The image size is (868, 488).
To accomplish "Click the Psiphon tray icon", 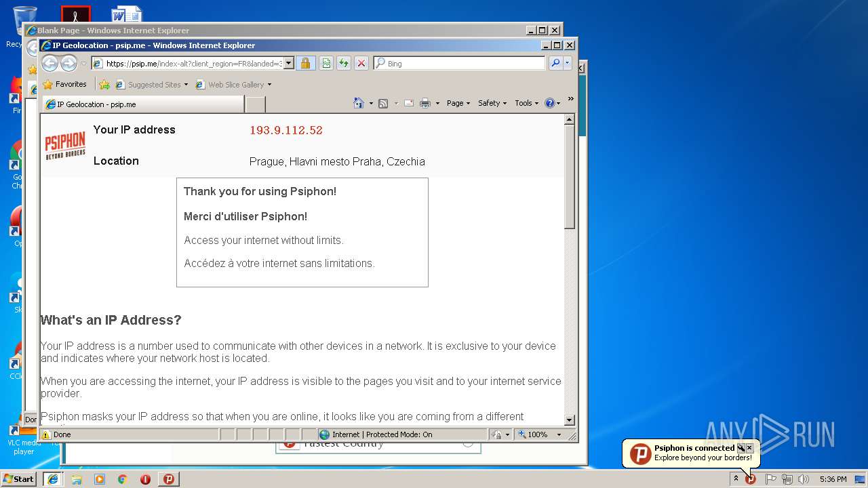I will (x=751, y=479).
